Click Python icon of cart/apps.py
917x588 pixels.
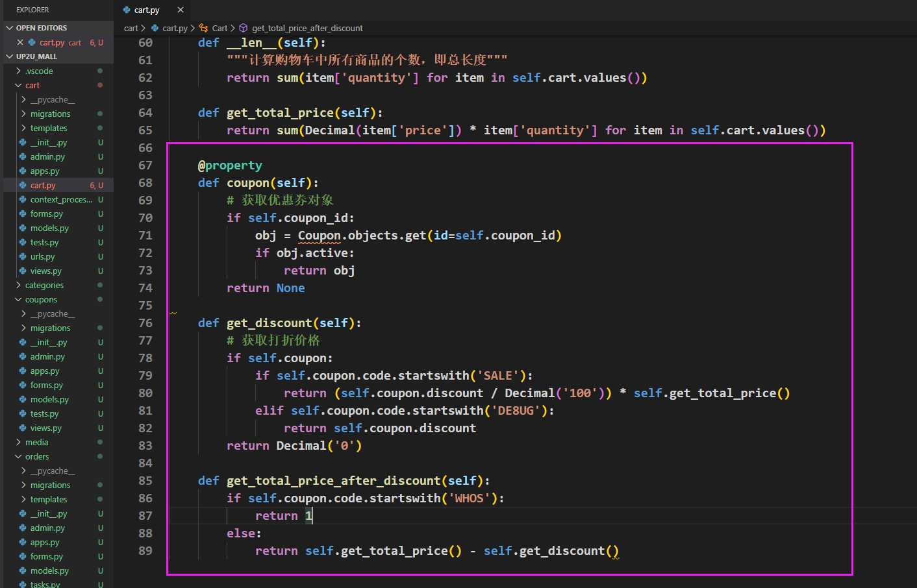(x=23, y=171)
